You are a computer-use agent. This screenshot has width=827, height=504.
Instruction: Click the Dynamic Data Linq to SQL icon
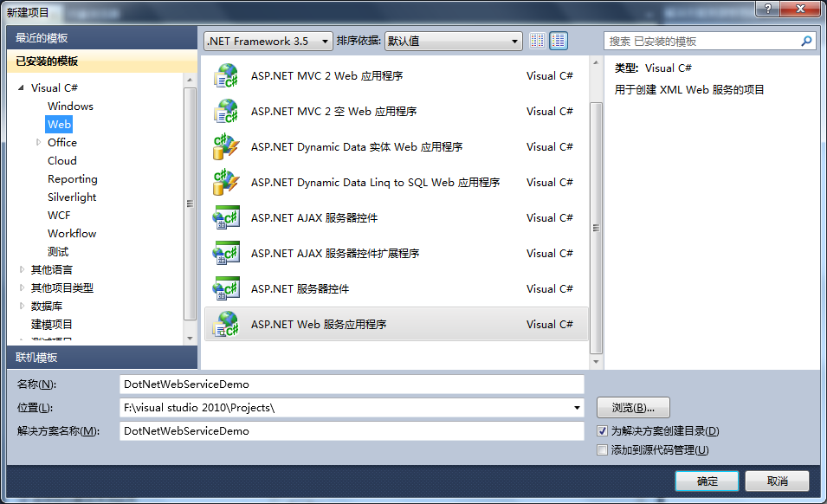click(x=226, y=183)
